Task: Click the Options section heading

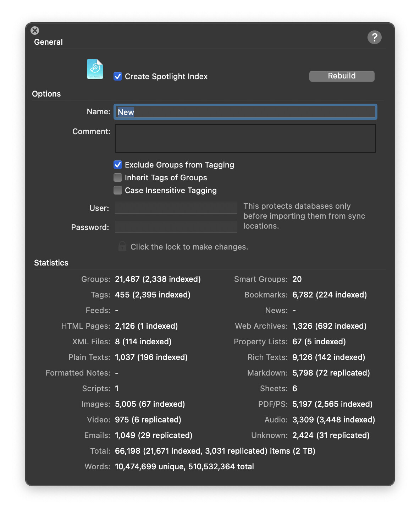Action: 46,94
